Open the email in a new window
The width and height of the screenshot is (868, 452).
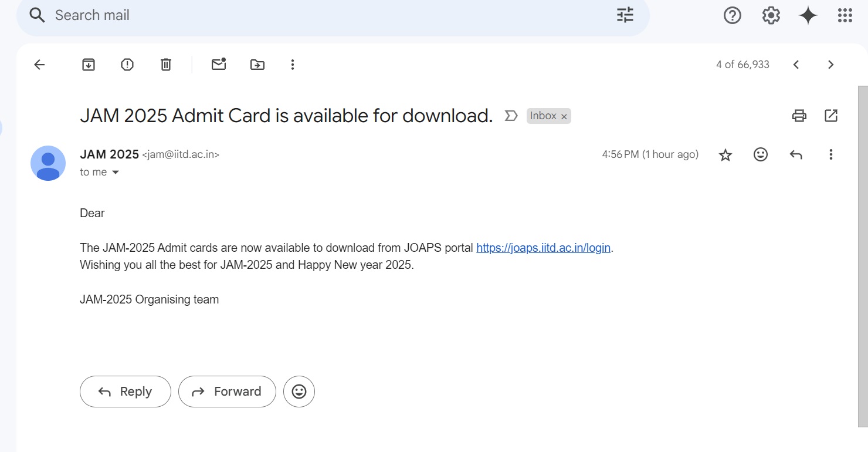pyautogui.click(x=830, y=116)
